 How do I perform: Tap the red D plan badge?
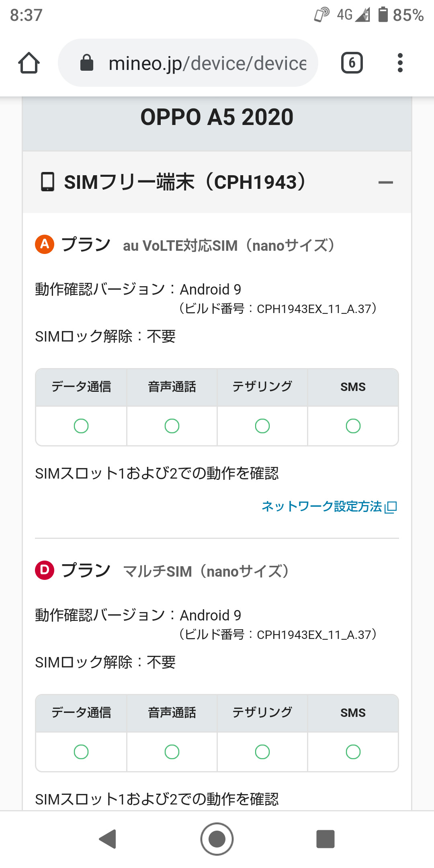(45, 570)
